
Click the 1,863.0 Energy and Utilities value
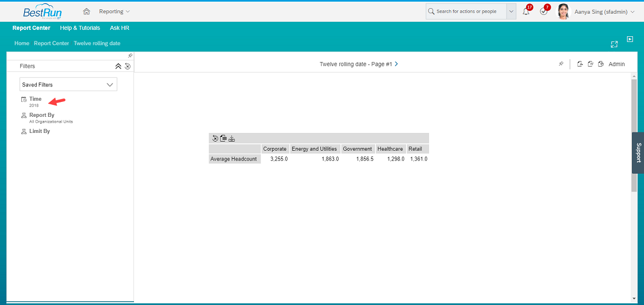pos(330,159)
